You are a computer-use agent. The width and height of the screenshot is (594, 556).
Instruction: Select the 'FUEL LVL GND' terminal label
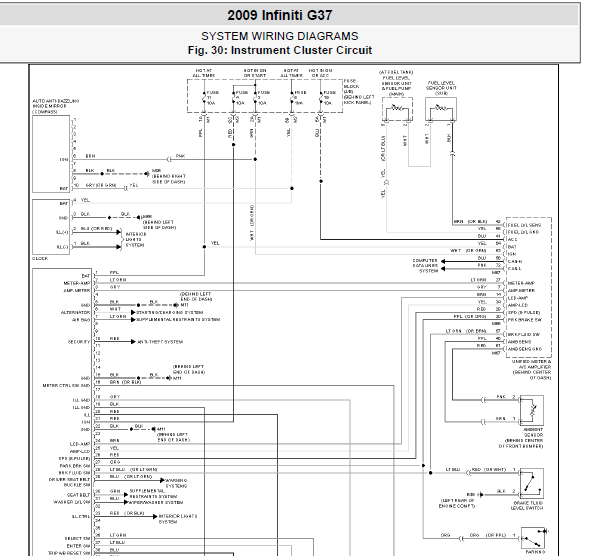523,232
